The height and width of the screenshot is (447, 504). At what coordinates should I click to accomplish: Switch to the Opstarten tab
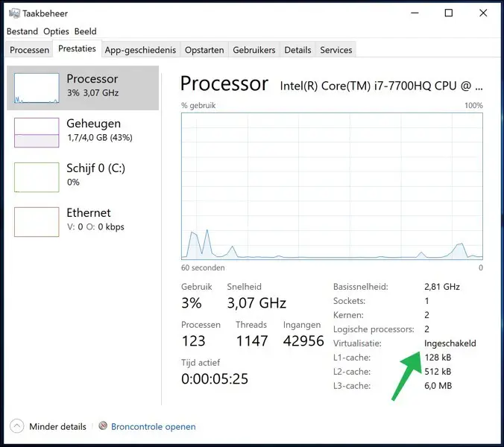[204, 50]
